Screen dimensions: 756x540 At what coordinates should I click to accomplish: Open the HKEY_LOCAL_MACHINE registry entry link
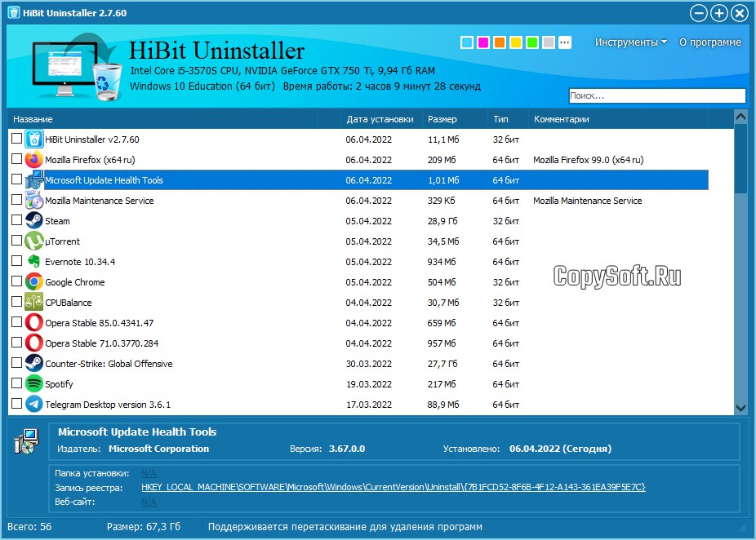[393, 487]
